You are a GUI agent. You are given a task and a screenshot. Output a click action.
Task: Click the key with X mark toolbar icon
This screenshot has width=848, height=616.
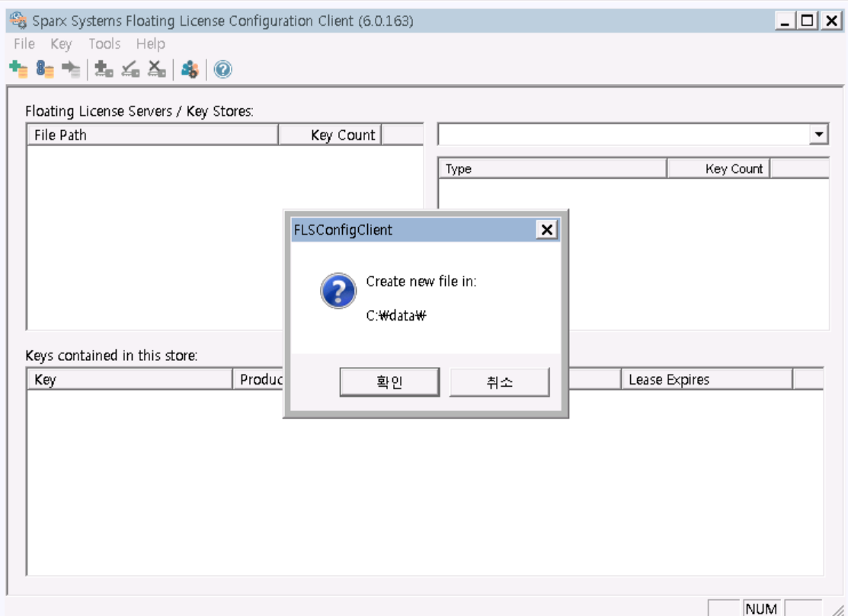(157, 69)
